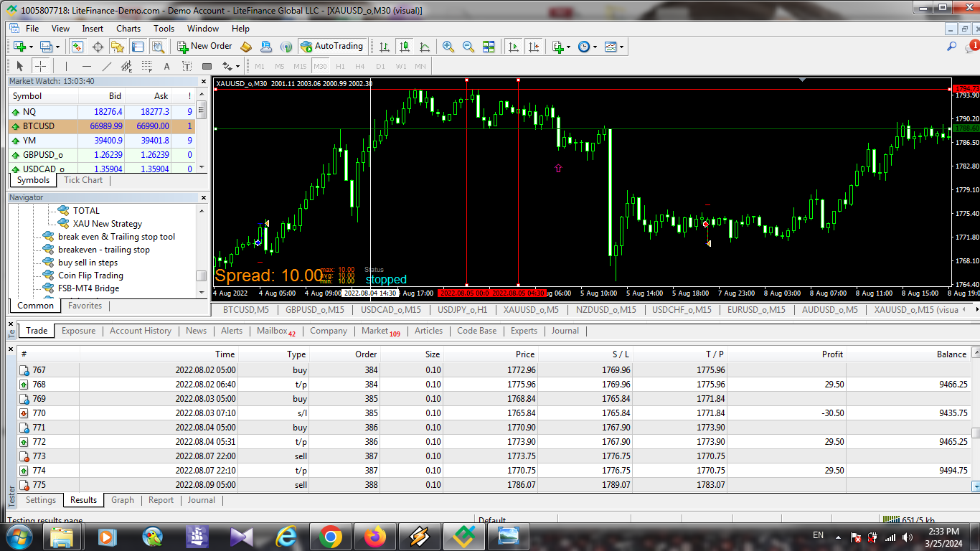Expand the Indicators list dropdown arrow
980x551 pixels.
pyautogui.click(x=568, y=47)
